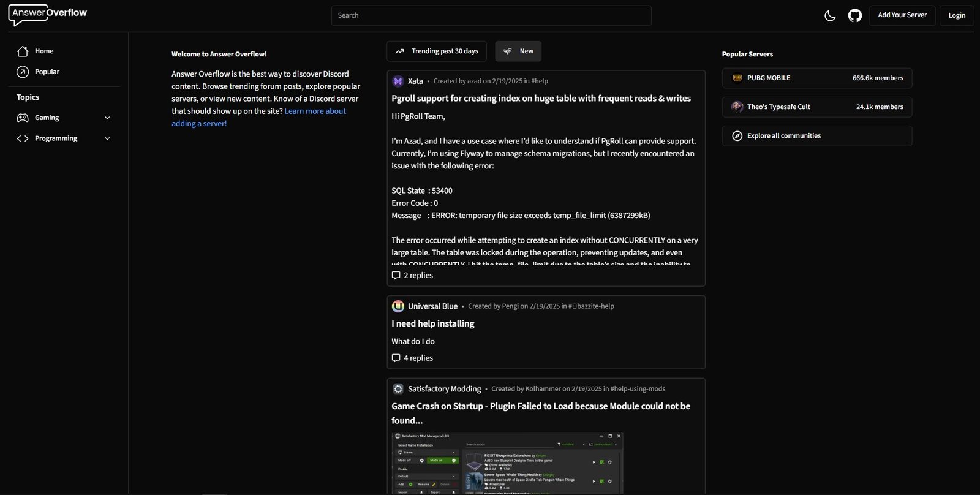Expand the Programming topics chevron
Screen dimensions: 980x495
pyautogui.click(x=107, y=138)
